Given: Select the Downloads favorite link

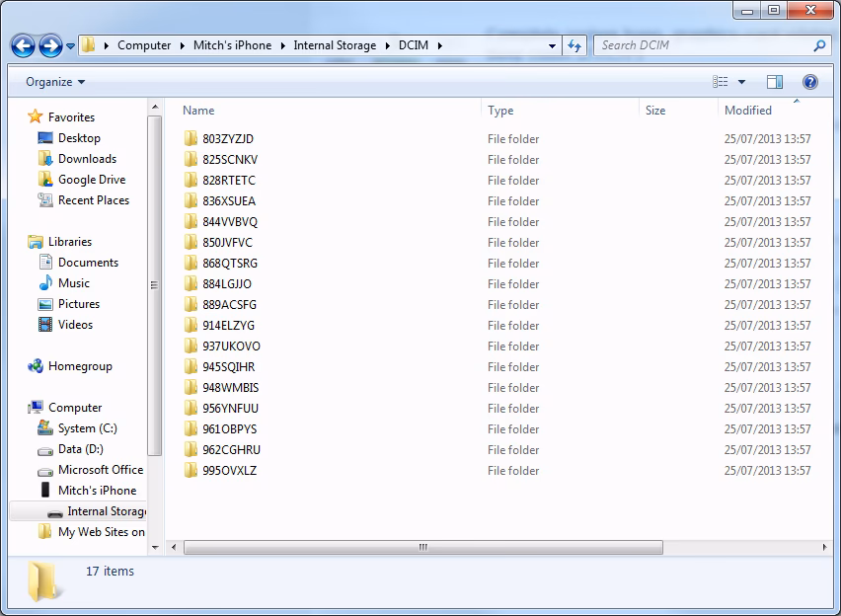Looking at the screenshot, I should 87,159.
